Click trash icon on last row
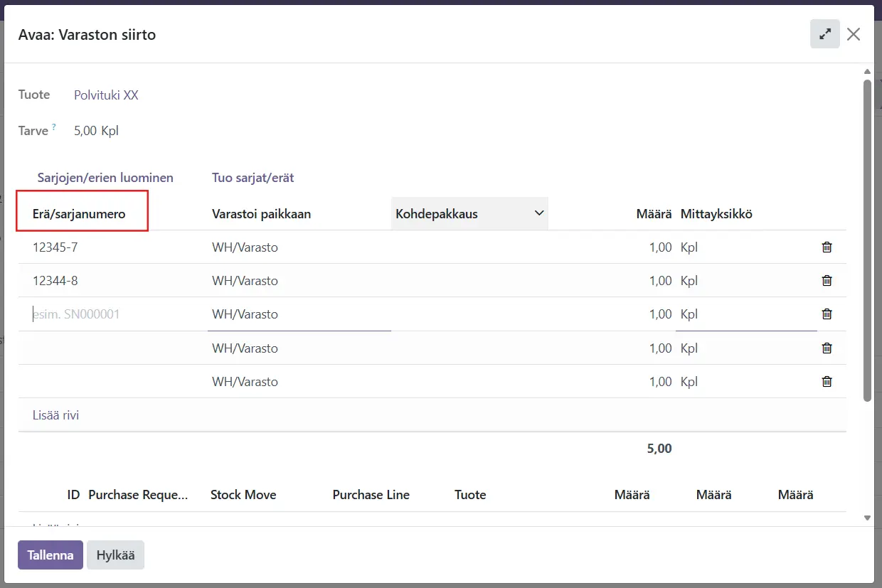The height and width of the screenshot is (588, 882). click(x=827, y=382)
